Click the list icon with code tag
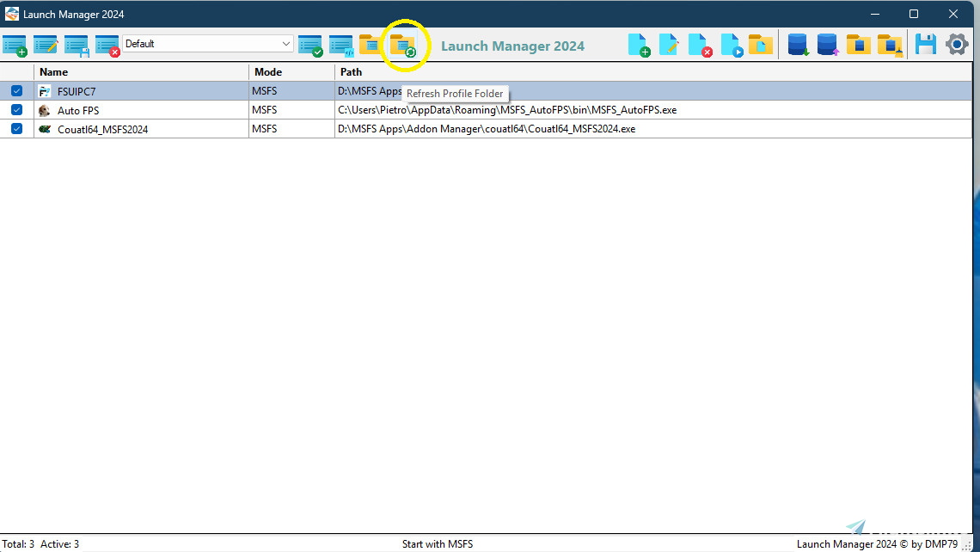Viewport: 980px width, 552px height. (x=341, y=46)
